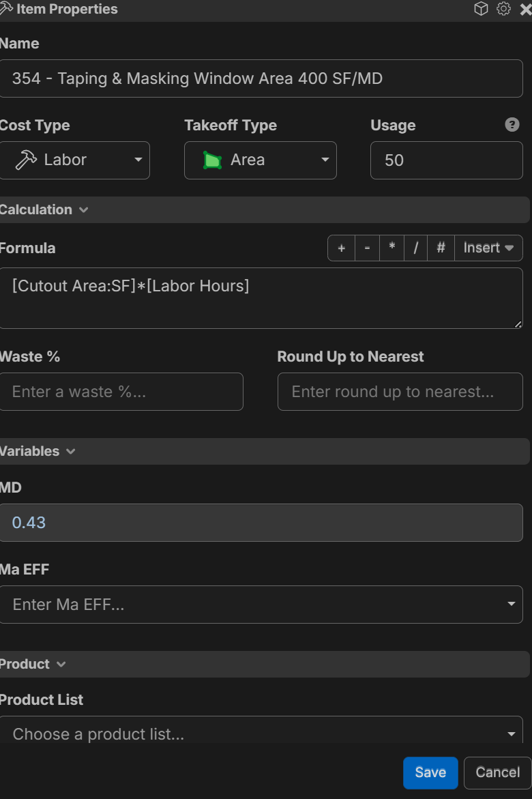Click the Save button
This screenshot has height=799, width=532.
click(x=430, y=772)
